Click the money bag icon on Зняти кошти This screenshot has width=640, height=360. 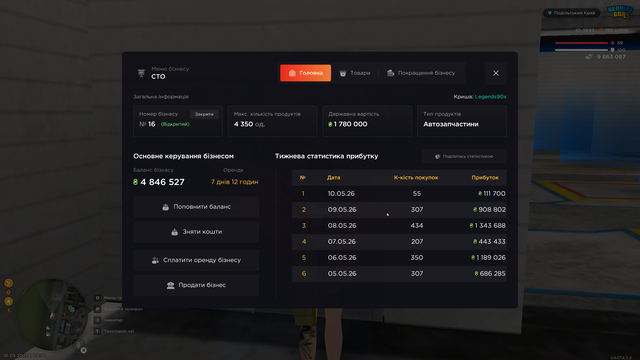[174, 232]
